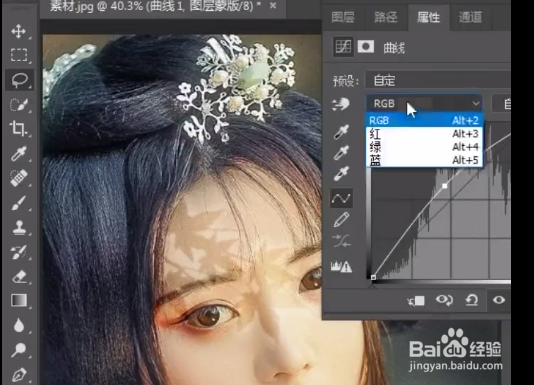Screen dimensions: 534x385
Task: Select the Move tool
Action: coord(18,31)
